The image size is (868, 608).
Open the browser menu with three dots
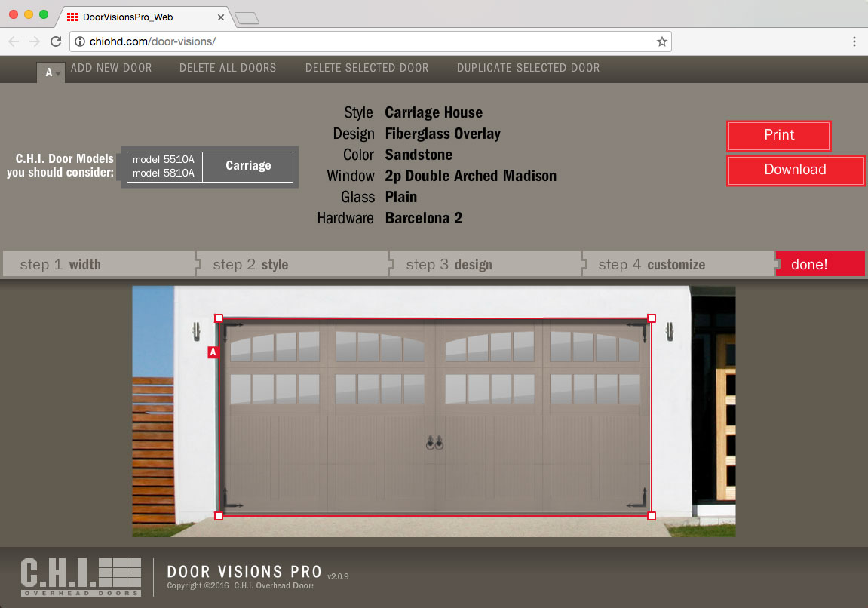(x=854, y=42)
